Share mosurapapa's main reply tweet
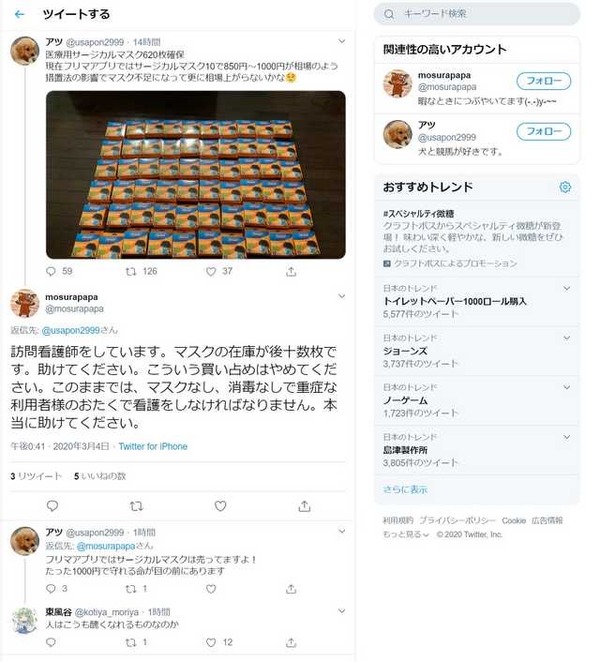Image resolution: width=600 pixels, height=662 pixels. click(x=304, y=506)
